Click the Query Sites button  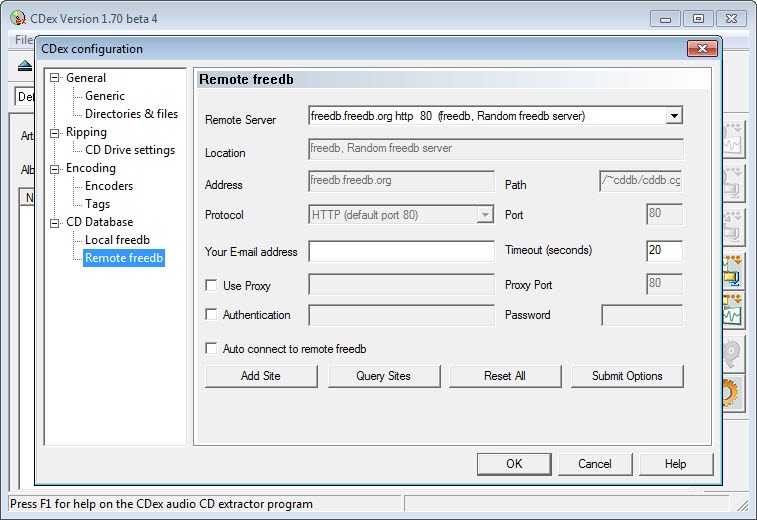click(x=384, y=376)
